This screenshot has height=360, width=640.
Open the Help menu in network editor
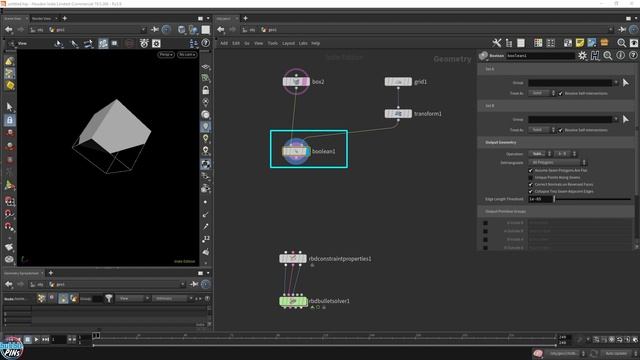[316, 43]
